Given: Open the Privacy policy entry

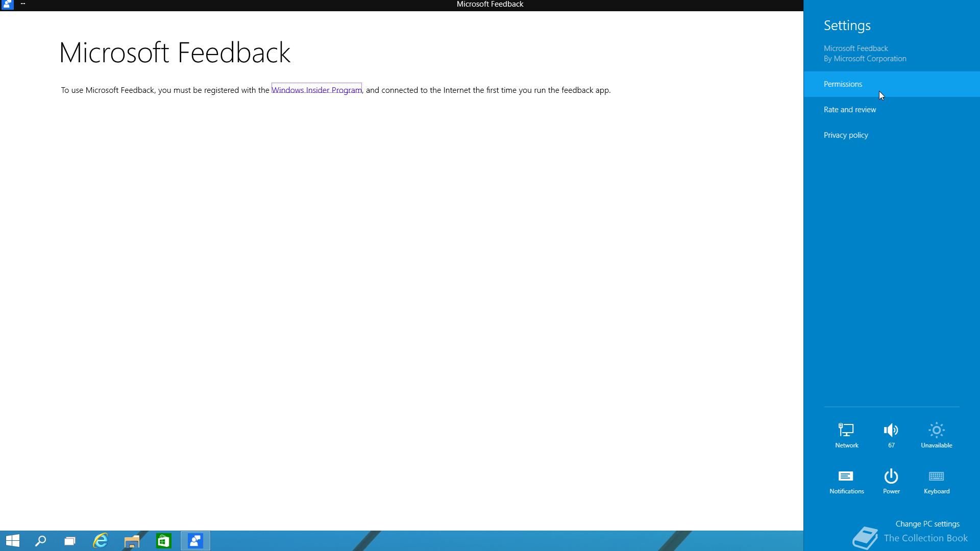Looking at the screenshot, I should point(846,135).
